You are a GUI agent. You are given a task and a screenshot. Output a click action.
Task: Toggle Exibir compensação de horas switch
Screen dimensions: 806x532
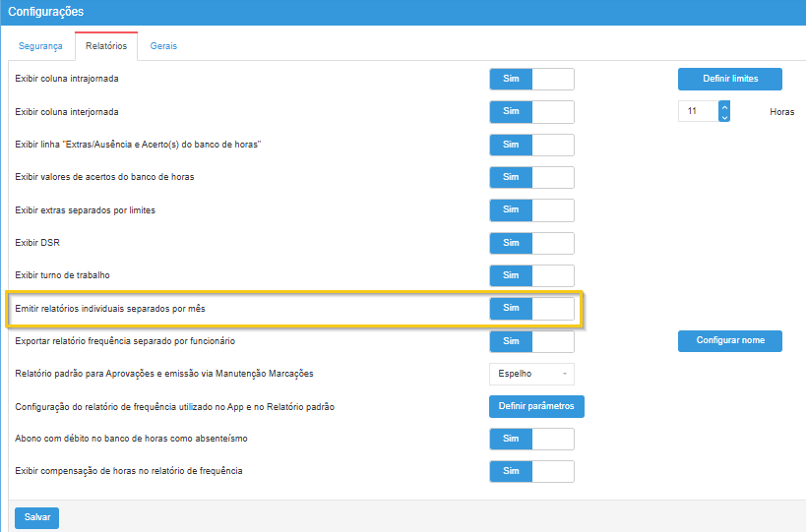coord(531,471)
